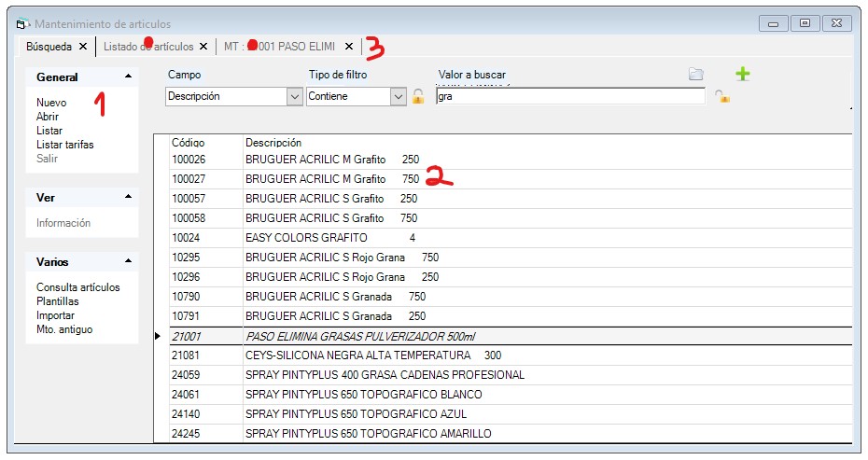The height and width of the screenshot is (460, 868).
Task: Click row selector arrow beside code 21001
Action: pyautogui.click(x=159, y=336)
